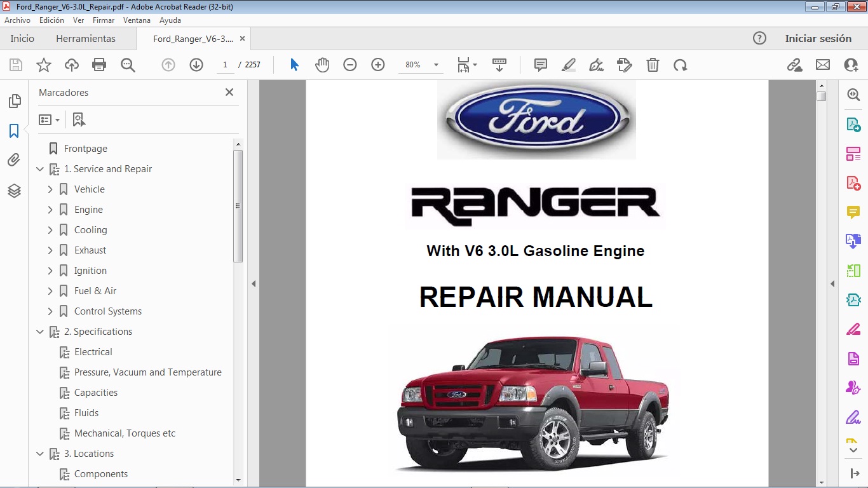Rotate the page with the rotate icon
This screenshot has width=868, height=488.
681,64
